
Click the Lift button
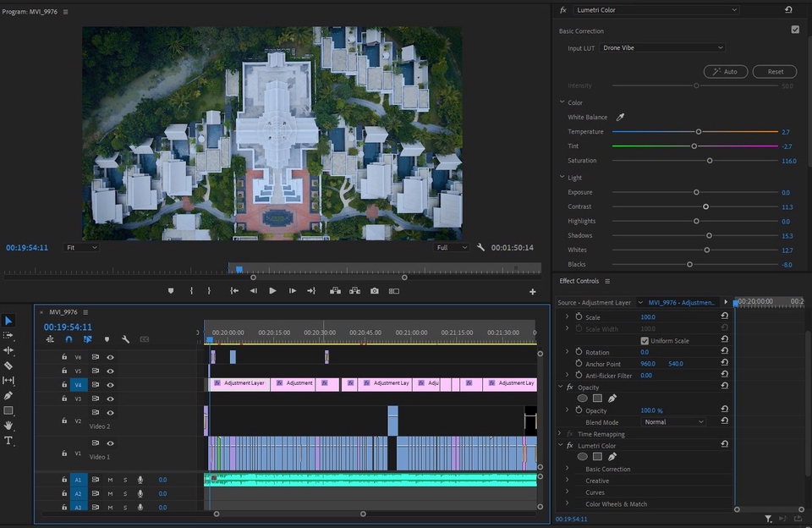tap(335, 291)
